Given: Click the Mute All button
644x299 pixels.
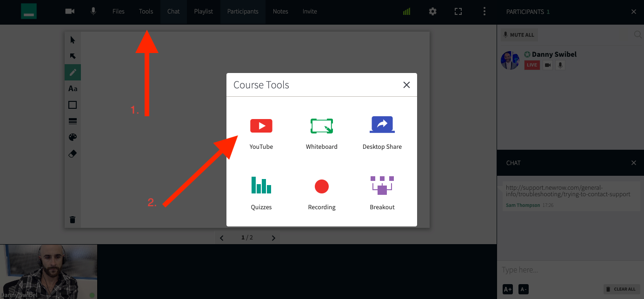Looking at the screenshot, I should (519, 35).
